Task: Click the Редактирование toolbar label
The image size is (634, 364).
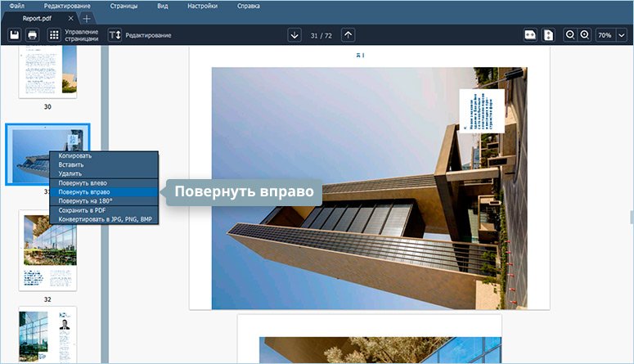Action: pyautogui.click(x=148, y=36)
